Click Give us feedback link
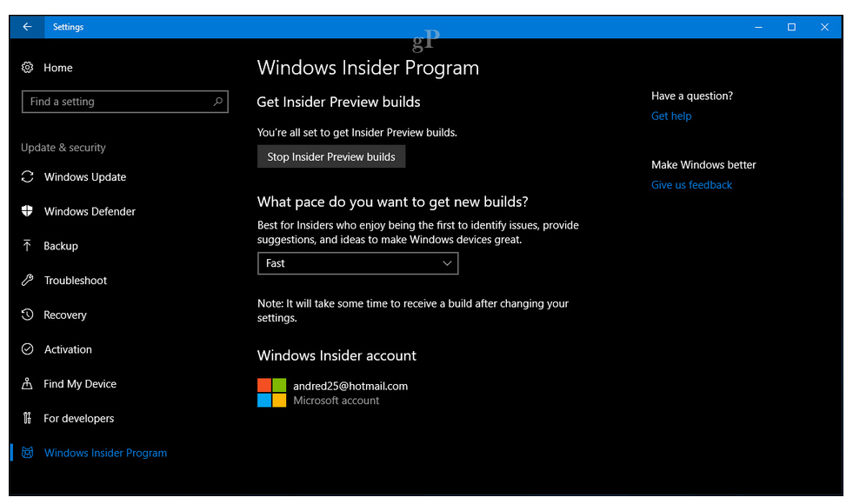This screenshot has height=504, width=853. pos(691,185)
